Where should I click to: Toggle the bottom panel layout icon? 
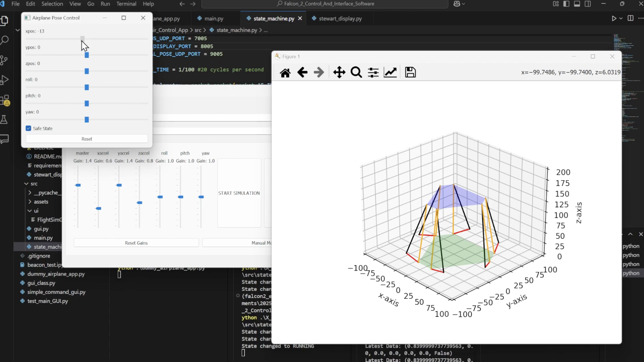[577, 4]
